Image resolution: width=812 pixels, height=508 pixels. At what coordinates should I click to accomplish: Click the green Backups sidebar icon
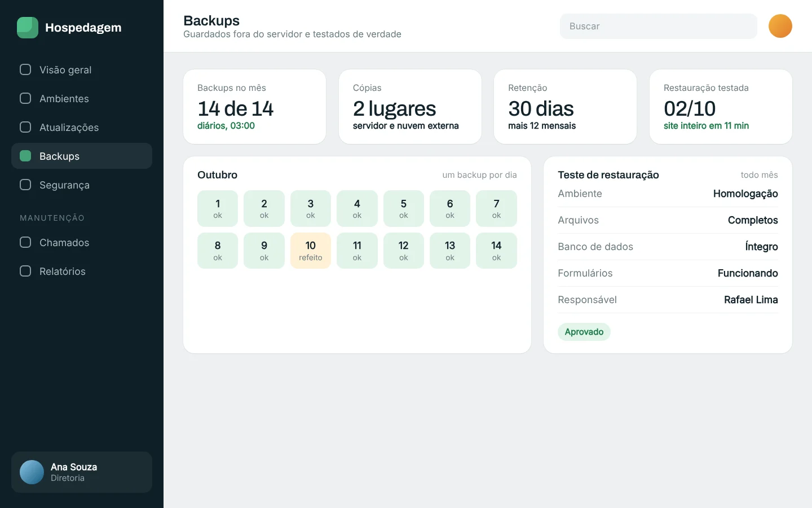(x=25, y=156)
